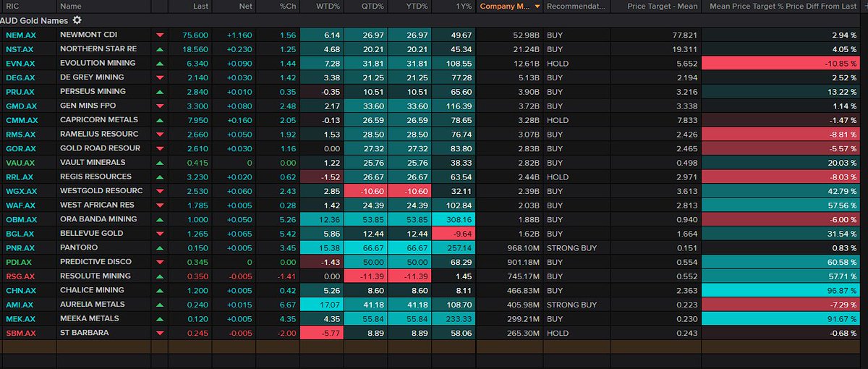Click trend arrow for Aurelia Metals
The image size is (868, 369).
pyautogui.click(x=160, y=305)
